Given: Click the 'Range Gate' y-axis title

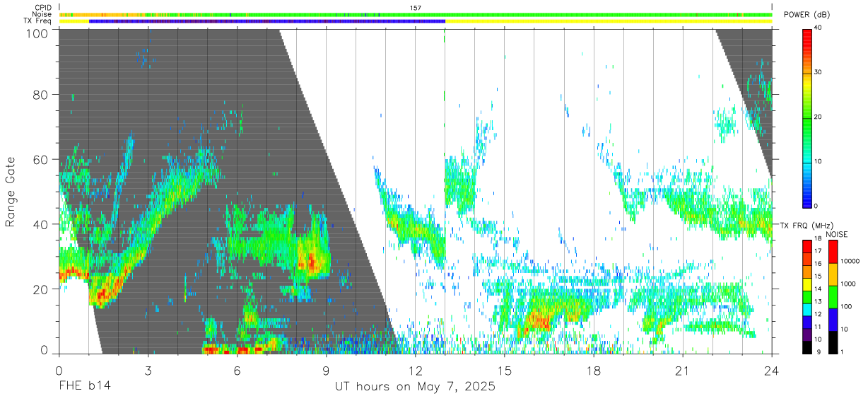Looking at the screenshot, I should point(11,191).
